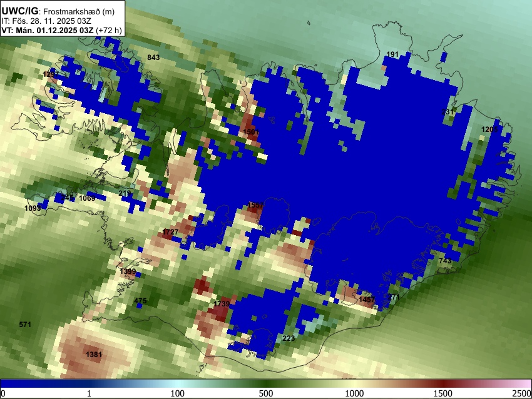Click the 1457 label
The image size is (532, 399).
click(x=367, y=300)
